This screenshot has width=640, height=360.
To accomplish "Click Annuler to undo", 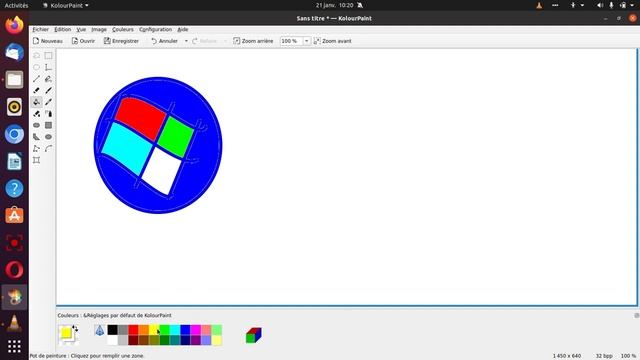I will pyautogui.click(x=164, y=41).
